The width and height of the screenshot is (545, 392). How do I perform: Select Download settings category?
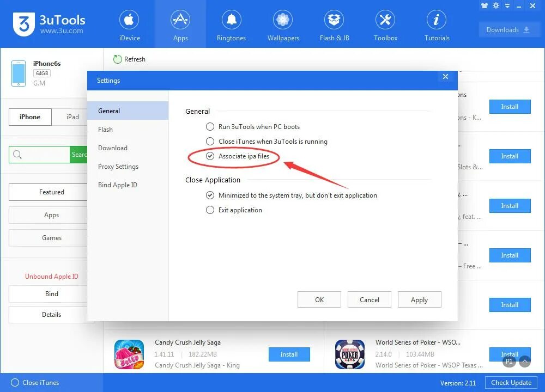coord(128,148)
